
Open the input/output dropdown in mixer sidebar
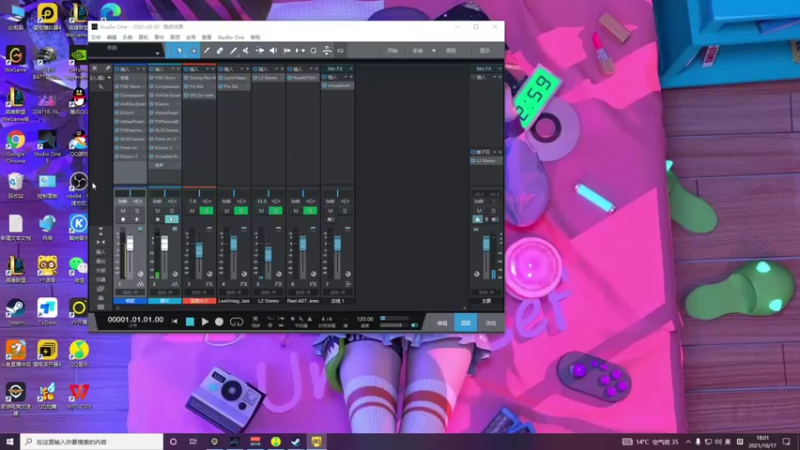pos(109,78)
